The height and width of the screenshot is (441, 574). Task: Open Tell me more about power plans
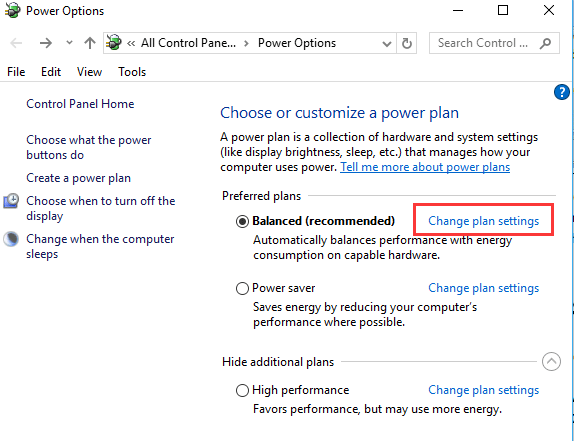click(x=425, y=167)
